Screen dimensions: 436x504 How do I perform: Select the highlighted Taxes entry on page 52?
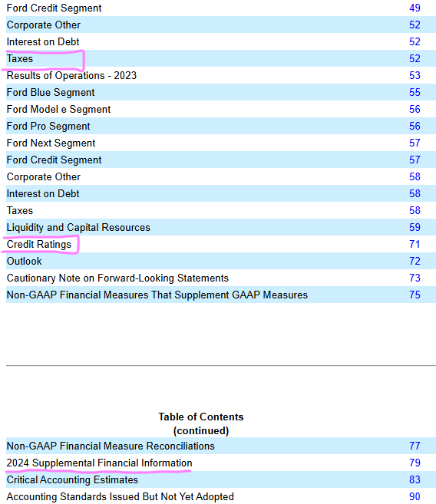click(x=20, y=59)
